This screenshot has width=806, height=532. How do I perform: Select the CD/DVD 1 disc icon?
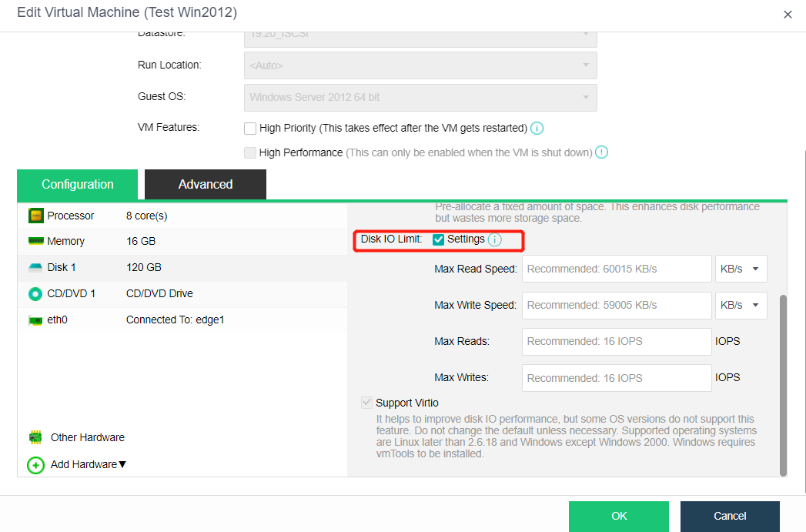point(35,294)
